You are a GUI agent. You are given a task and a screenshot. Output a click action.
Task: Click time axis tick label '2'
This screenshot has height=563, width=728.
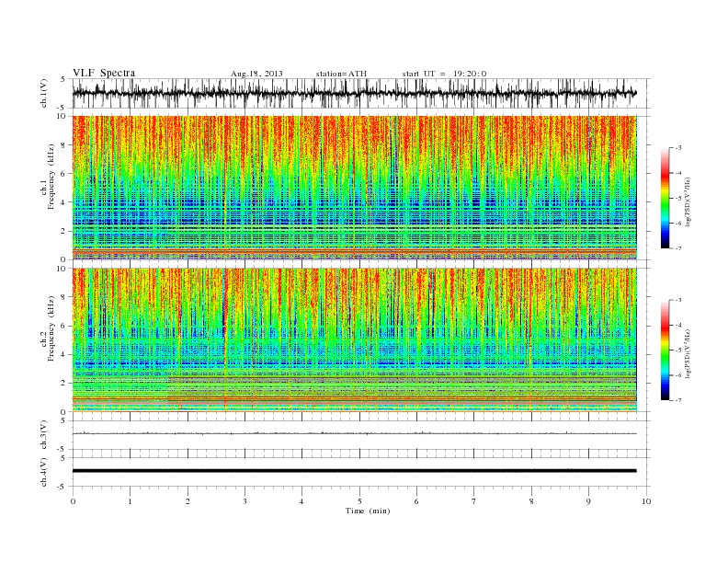[x=188, y=501]
